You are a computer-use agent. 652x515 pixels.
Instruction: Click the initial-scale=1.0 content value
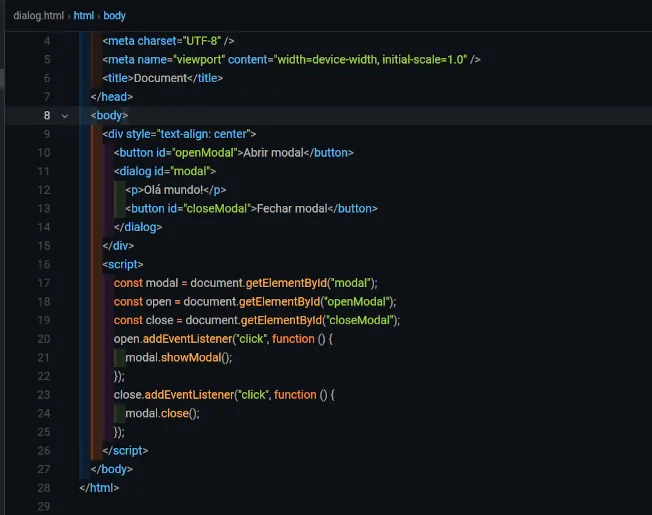pos(422,59)
